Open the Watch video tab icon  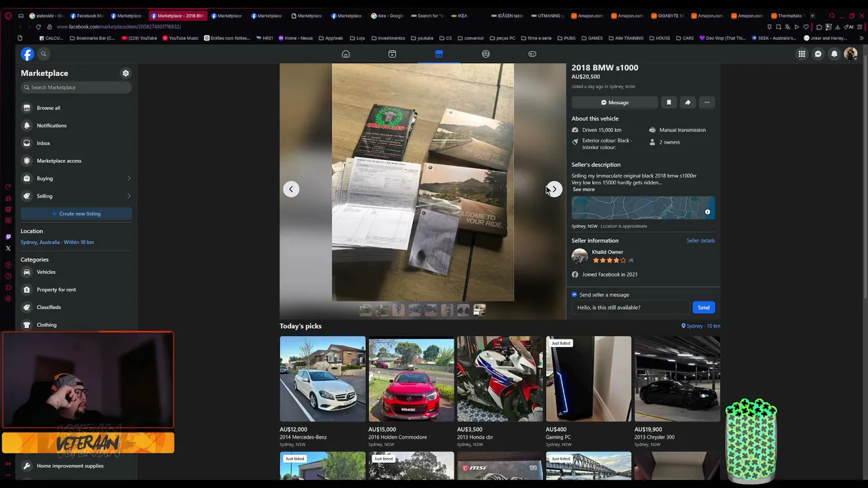point(392,54)
